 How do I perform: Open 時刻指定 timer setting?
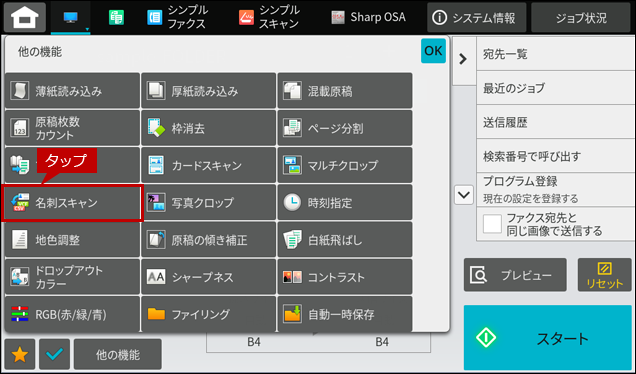coord(345,202)
